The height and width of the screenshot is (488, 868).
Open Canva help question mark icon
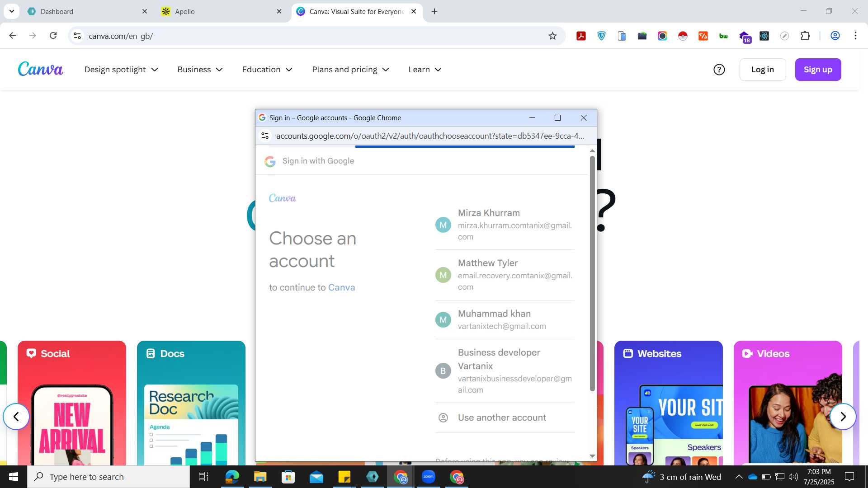point(719,70)
